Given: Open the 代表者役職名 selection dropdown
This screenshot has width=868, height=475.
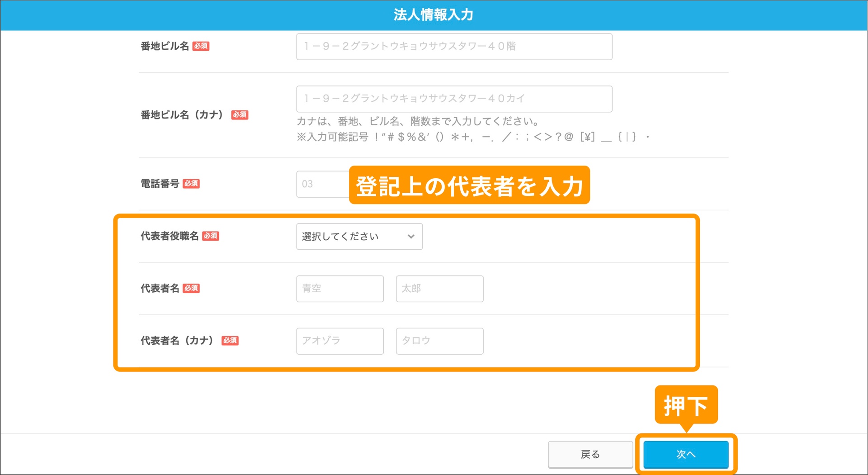Looking at the screenshot, I should 359,236.
